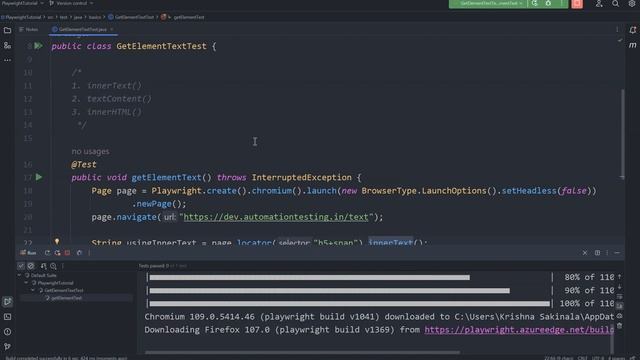Open the Version control dropdown
The height and width of the screenshot is (360, 640).
click(71, 3)
